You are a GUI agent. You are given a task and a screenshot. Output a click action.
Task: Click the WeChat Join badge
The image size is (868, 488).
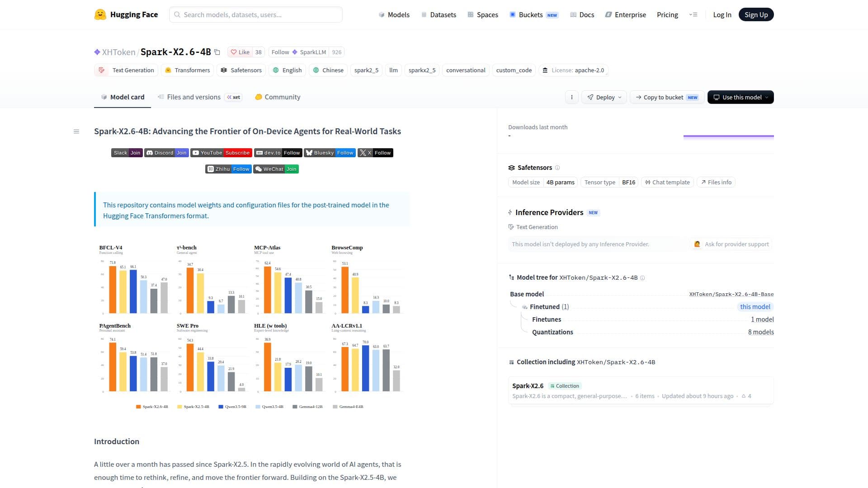276,169
